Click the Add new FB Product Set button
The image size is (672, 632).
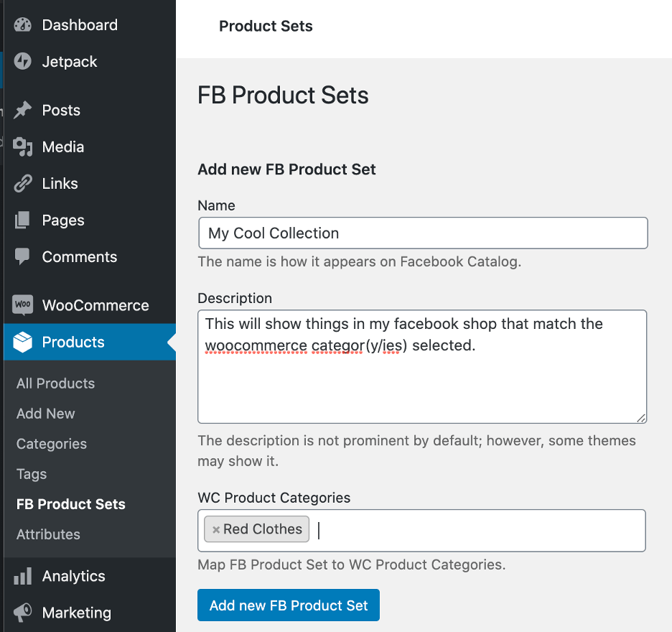288,605
